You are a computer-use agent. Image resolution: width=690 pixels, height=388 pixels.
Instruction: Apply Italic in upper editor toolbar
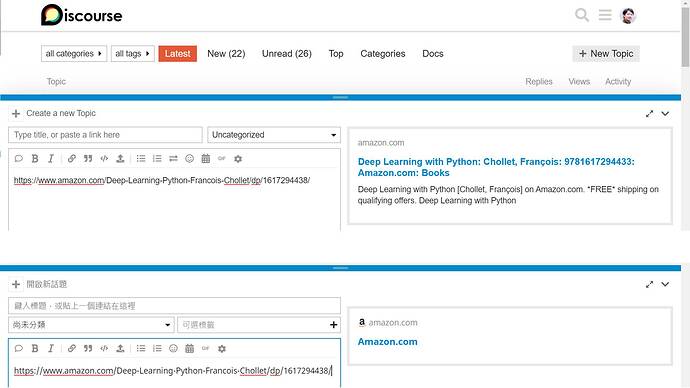point(51,158)
